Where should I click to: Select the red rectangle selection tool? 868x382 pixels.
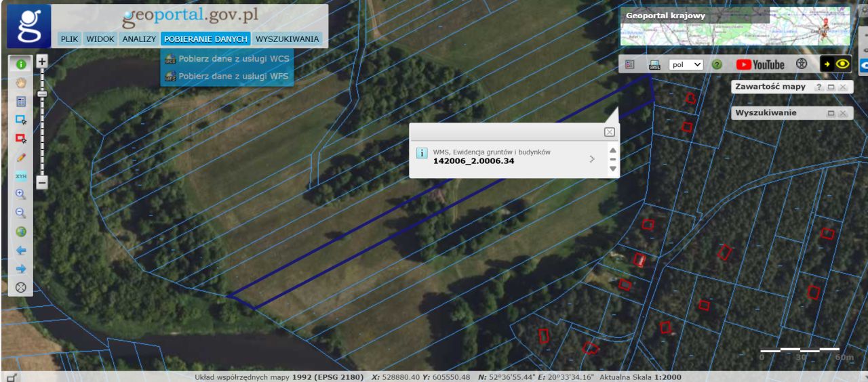20,138
